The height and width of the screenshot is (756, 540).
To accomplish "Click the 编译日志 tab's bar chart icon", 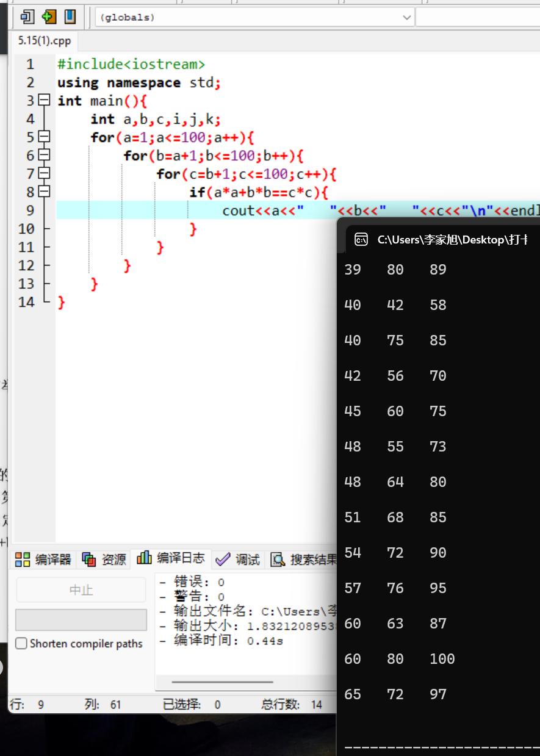I will coord(145,558).
